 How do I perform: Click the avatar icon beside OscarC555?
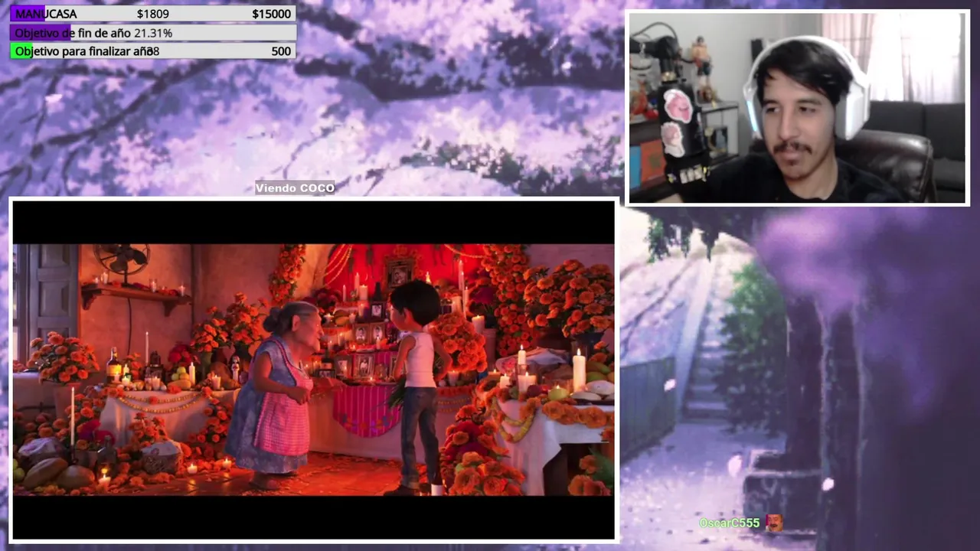click(774, 523)
